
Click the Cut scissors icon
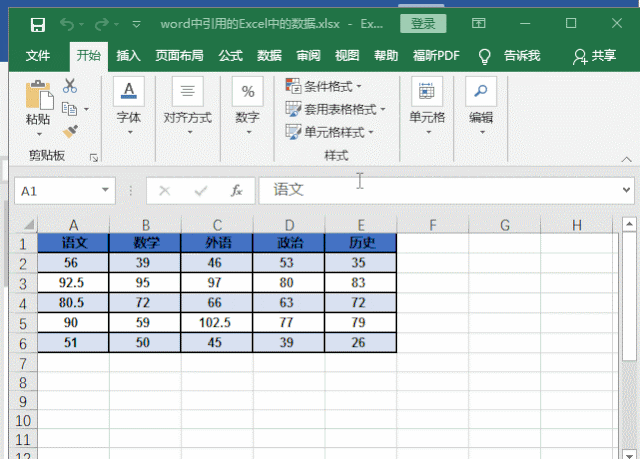point(70,87)
